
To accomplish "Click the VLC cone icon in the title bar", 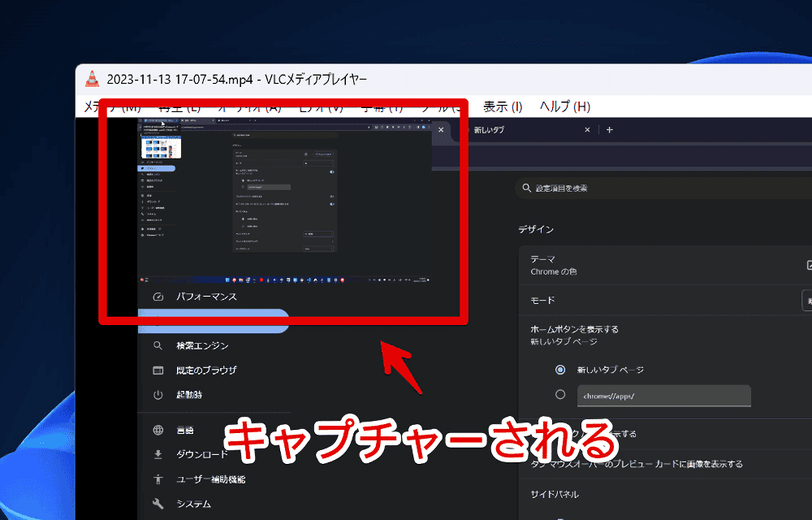I will [x=93, y=79].
